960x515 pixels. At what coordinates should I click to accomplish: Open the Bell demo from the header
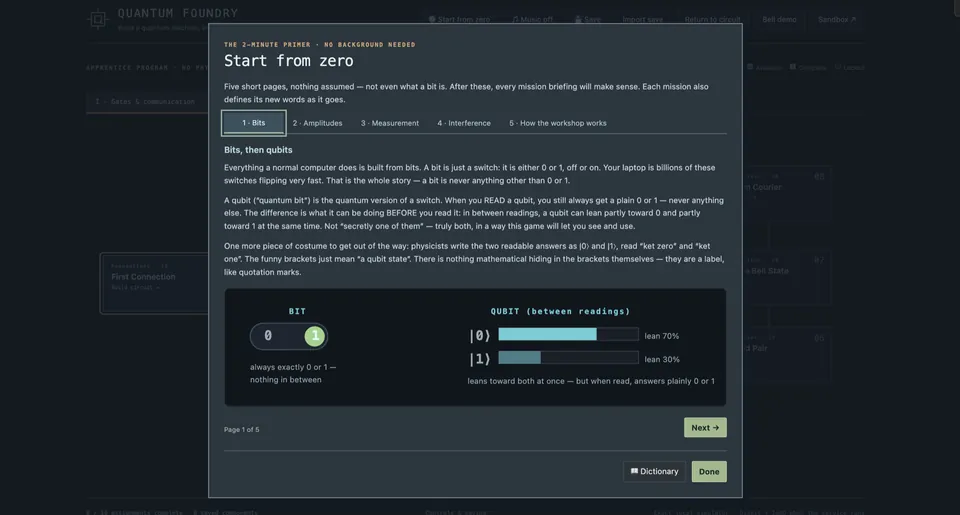pos(779,20)
